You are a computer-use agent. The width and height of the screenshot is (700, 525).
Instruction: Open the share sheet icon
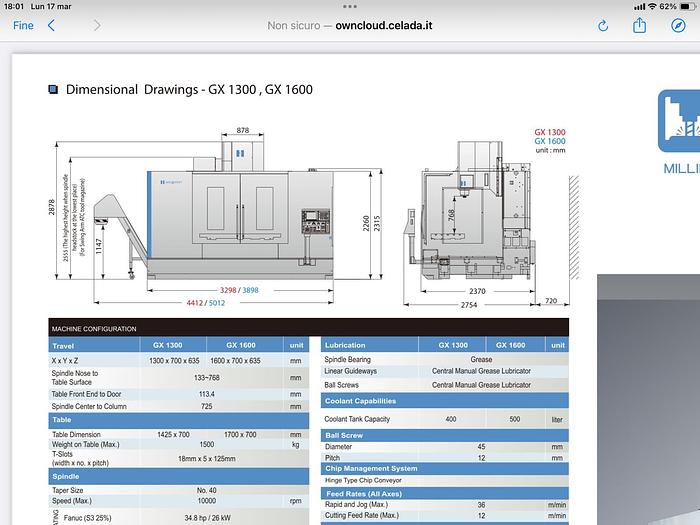coord(640,26)
